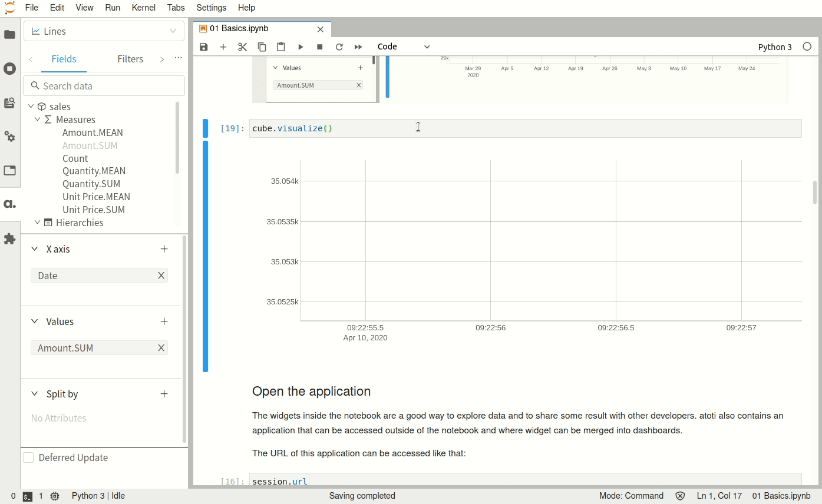Interrupt the kernel stop icon
Screen dimensions: 822x504
320,47
